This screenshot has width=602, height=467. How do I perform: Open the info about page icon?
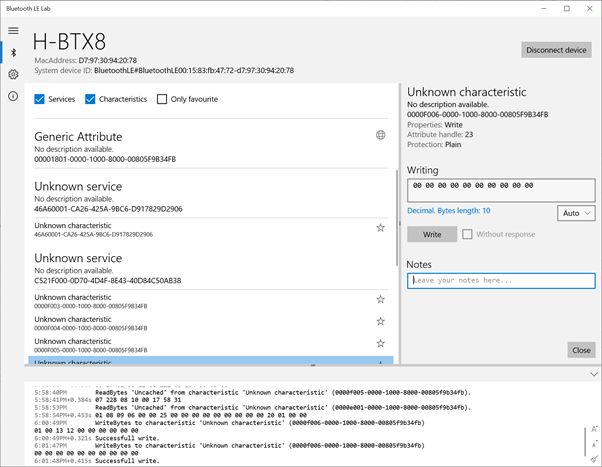[13, 96]
